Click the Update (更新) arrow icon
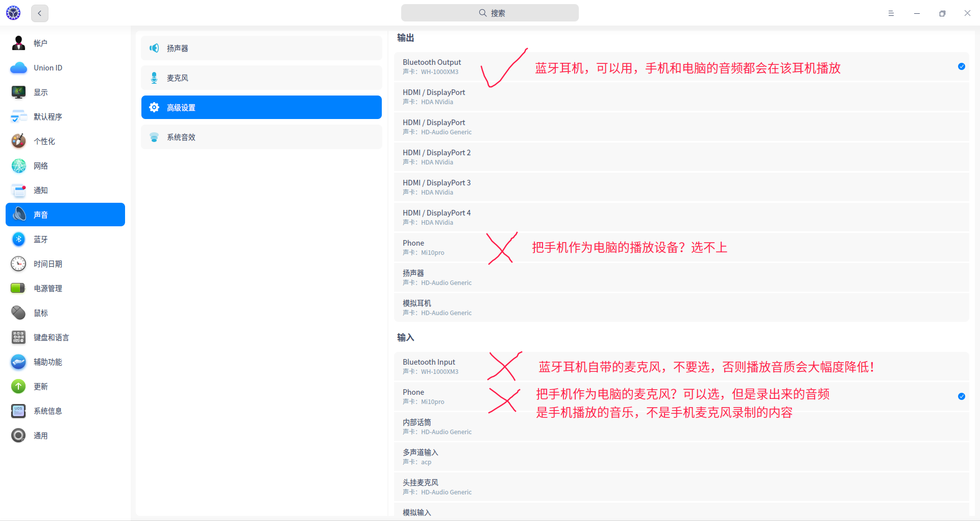This screenshot has width=980, height=521. pos(18,386)
